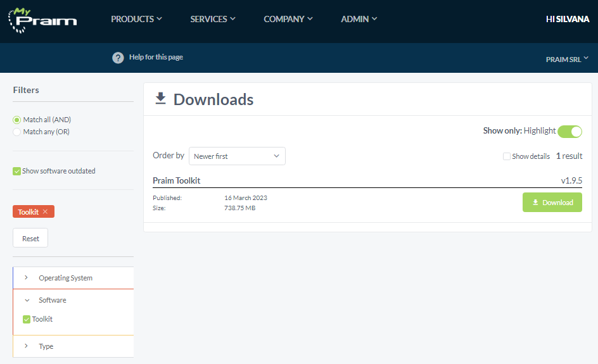Click the My Praim logo
Viewport: 598px width, 364px height.
[42, 20]
